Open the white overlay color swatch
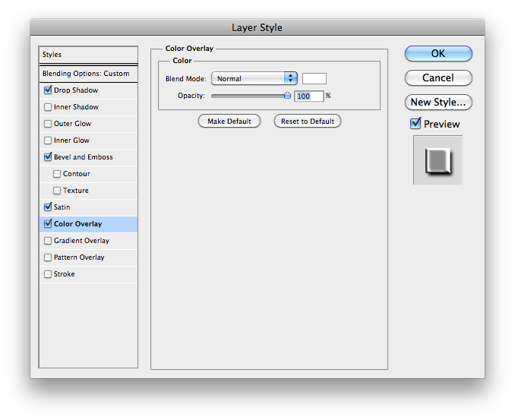This screenshot has height=420, width=515. coord(314,78)
